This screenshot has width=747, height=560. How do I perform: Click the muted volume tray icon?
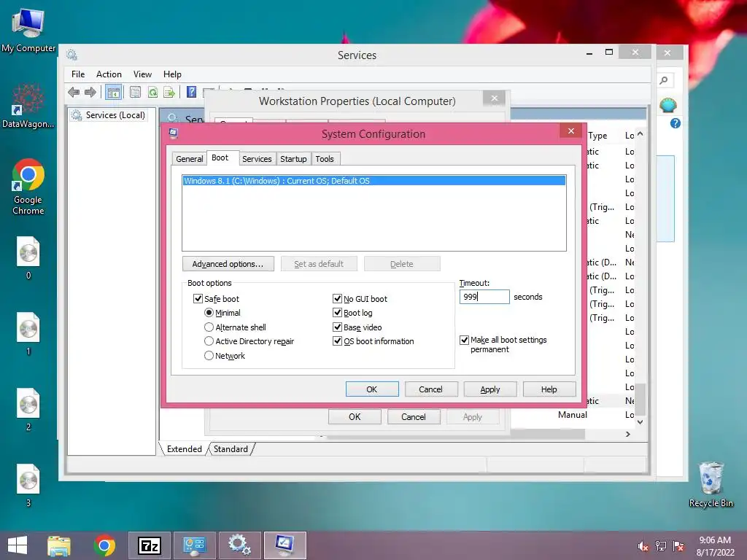(x=643, y=546)
